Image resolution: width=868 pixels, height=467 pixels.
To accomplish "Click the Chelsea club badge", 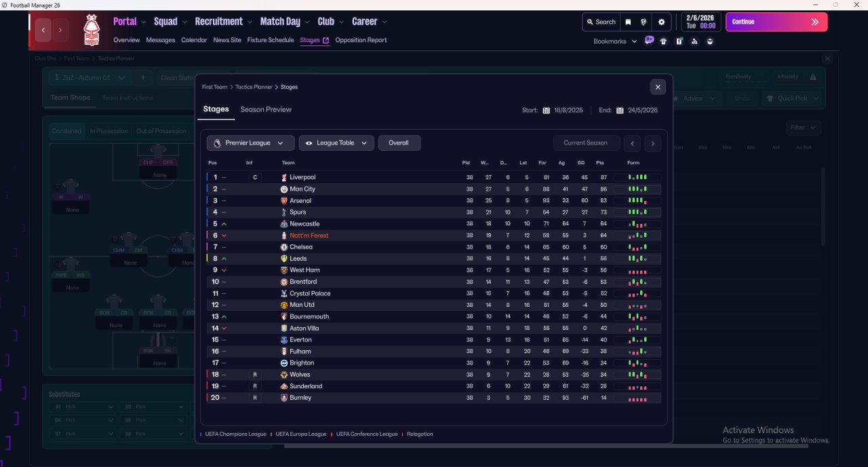I will 284,247.
